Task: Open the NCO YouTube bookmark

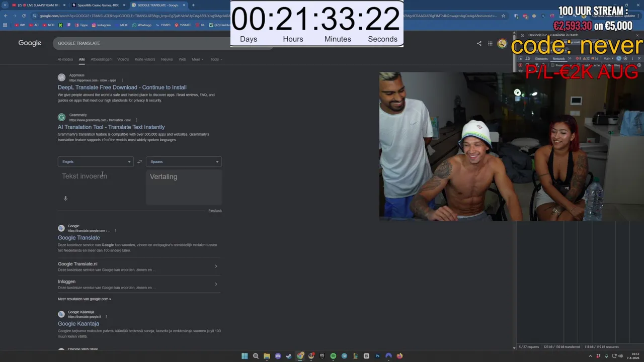Action: pyautogui.click(x=48, y=25)
